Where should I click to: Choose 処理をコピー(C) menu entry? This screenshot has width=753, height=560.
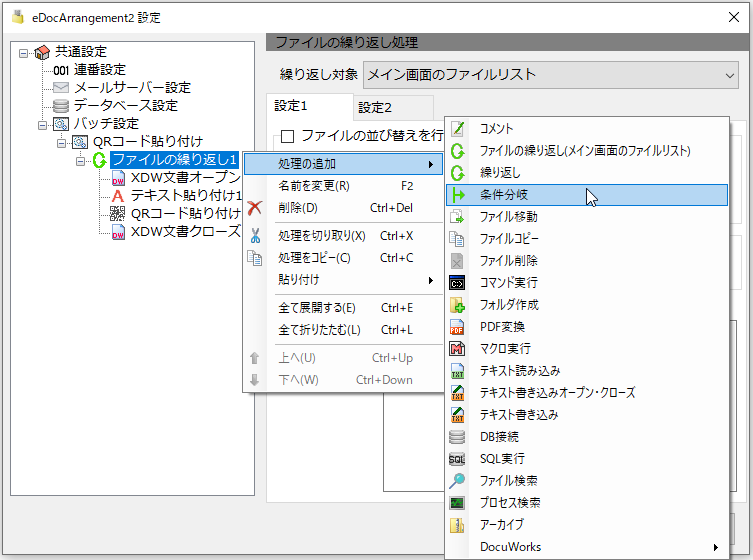coord(344,258)
